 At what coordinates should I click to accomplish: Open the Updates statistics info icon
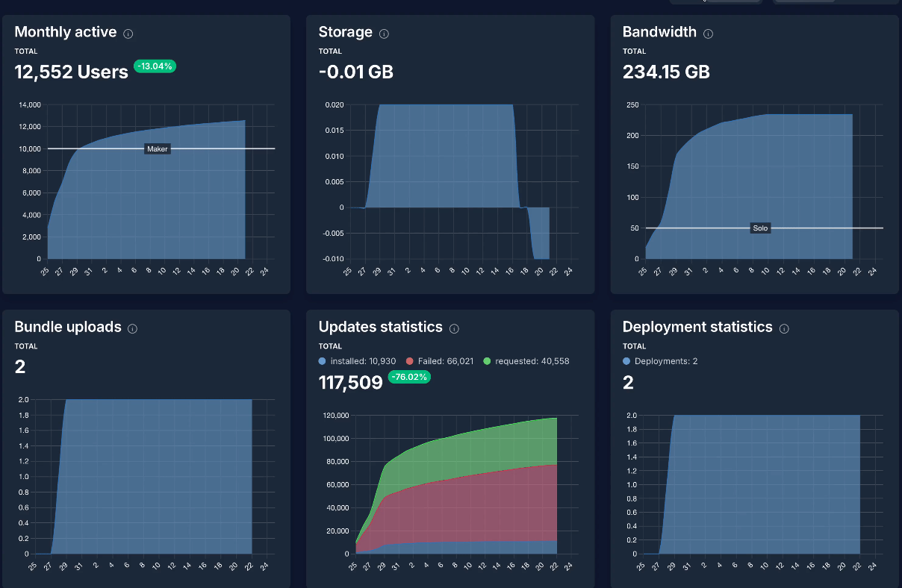[454, 328]
